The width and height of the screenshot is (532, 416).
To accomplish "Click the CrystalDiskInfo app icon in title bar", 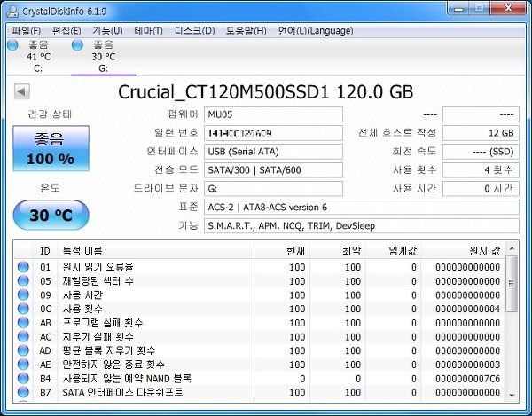I will click(x=12, y=12).
